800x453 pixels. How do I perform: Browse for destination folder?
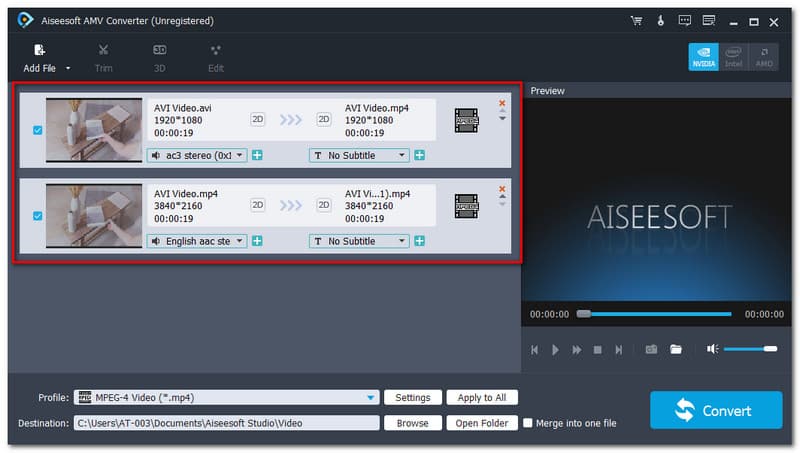pos(413,423)
